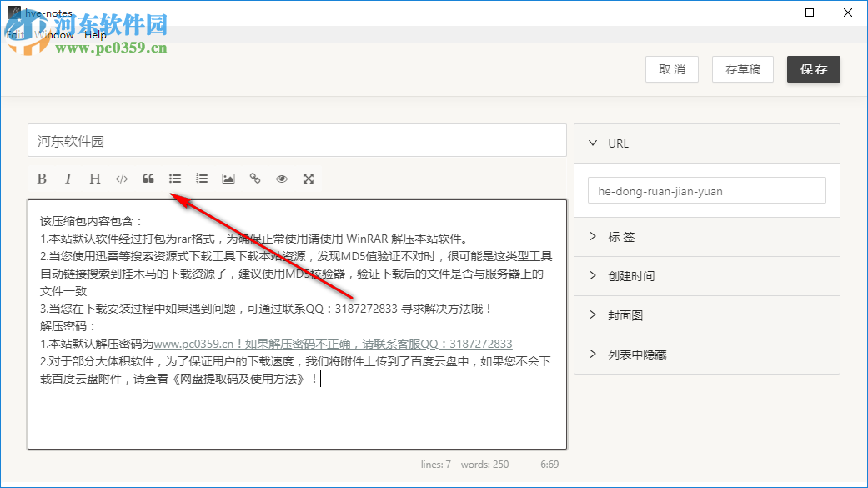Edit the URL slug he-dong-ruan-jian-yuan
Screen dimensions: 868x488
pyautogui.click(x=706, y=190)
